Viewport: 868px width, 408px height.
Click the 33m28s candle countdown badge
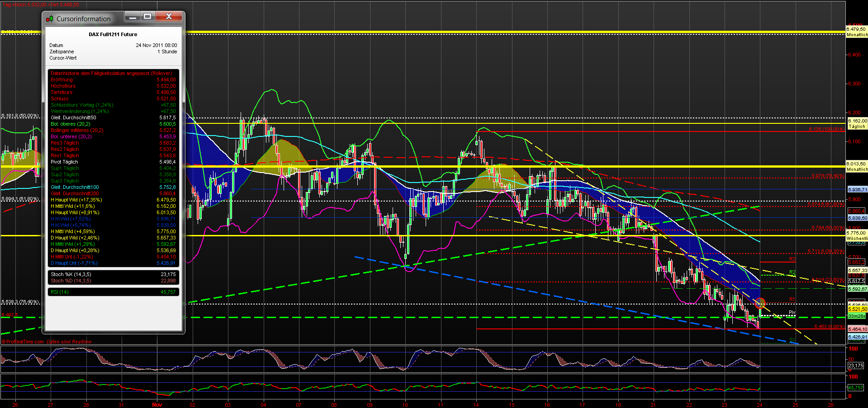tap(857, 316)
